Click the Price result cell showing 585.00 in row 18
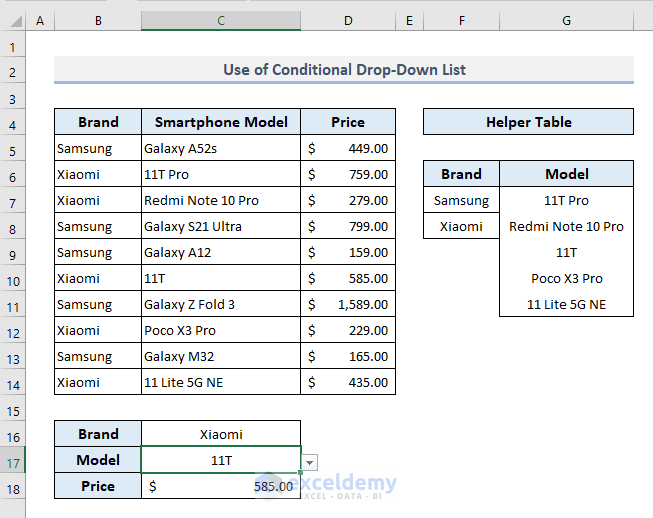The image size is (653, 518). coord(221,486)
